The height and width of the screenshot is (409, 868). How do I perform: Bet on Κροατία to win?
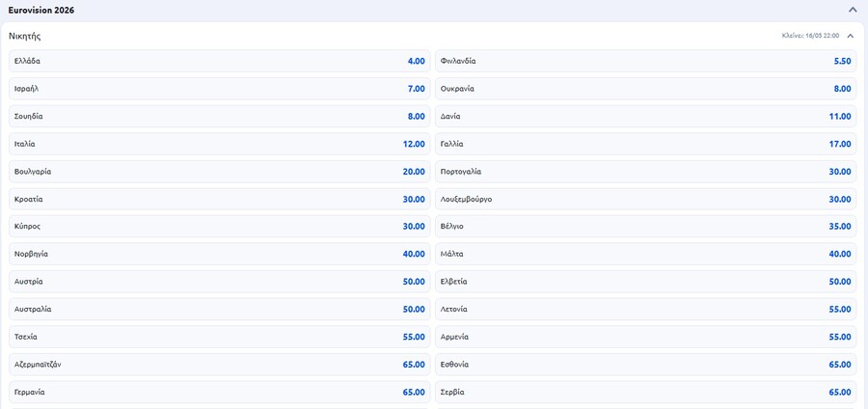pyautogui.click(x=220, y=199)
